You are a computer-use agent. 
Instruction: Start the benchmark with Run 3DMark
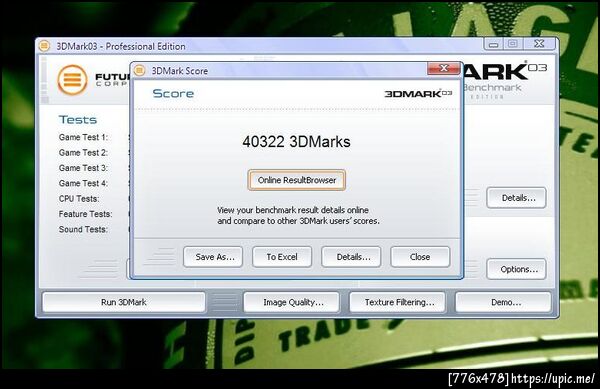[x=124, y=302]
